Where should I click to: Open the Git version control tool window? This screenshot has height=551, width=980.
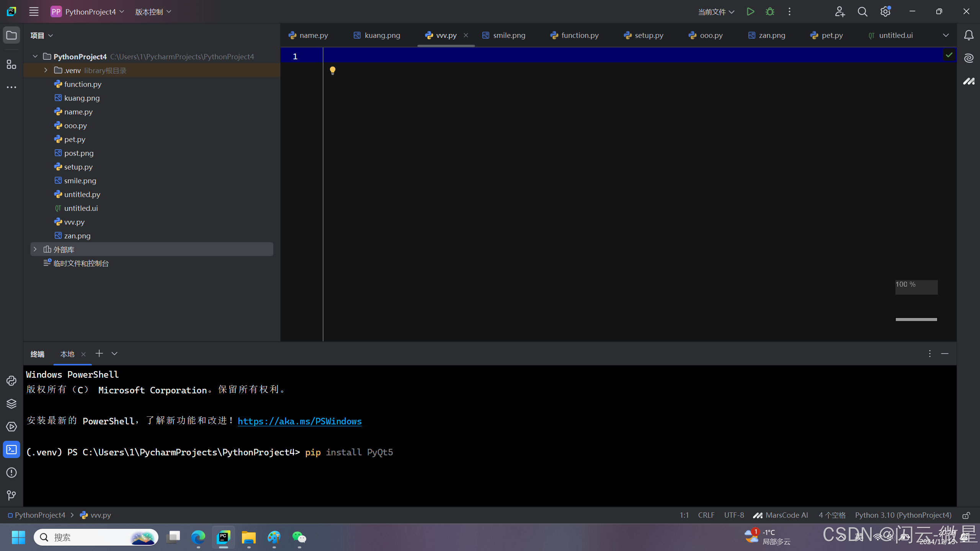tap(11, 496)
